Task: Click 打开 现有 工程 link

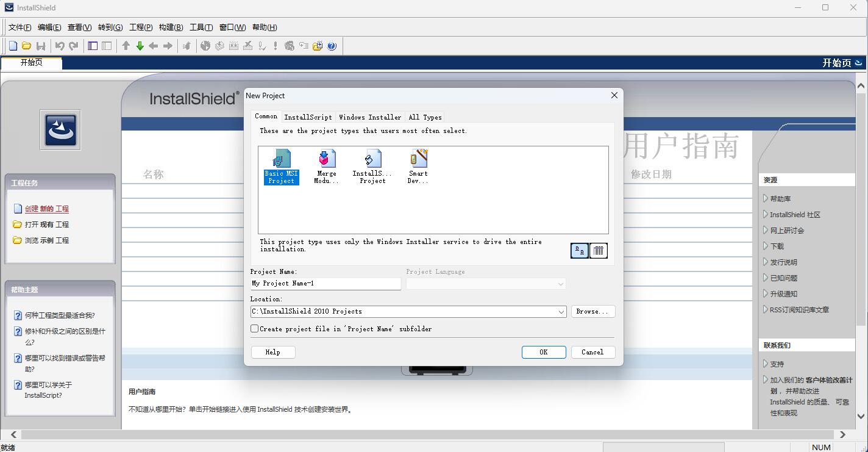Action: point(47,224)
